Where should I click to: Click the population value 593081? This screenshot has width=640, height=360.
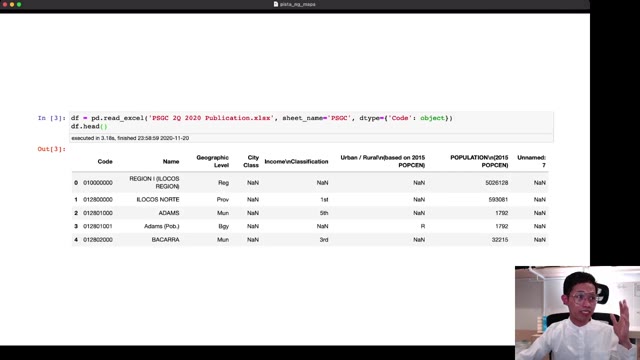tap(498, 200)
